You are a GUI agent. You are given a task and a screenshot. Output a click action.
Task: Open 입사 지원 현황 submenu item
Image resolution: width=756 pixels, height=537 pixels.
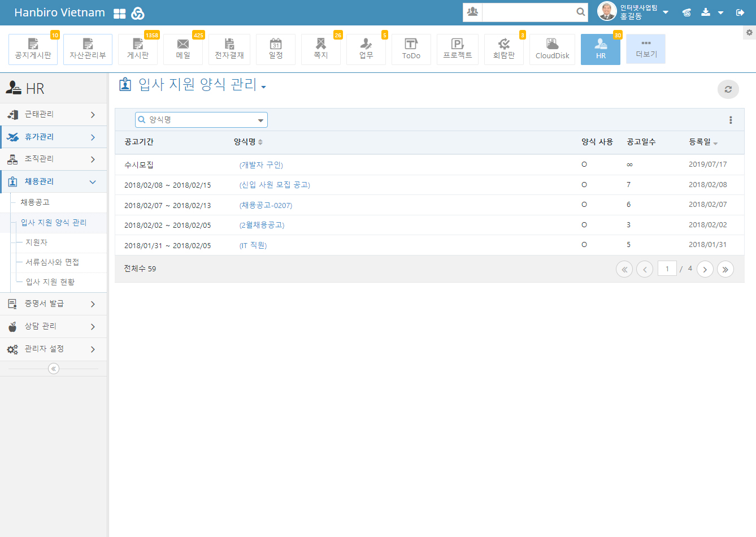pyautogui.click(x=50, y=282)
